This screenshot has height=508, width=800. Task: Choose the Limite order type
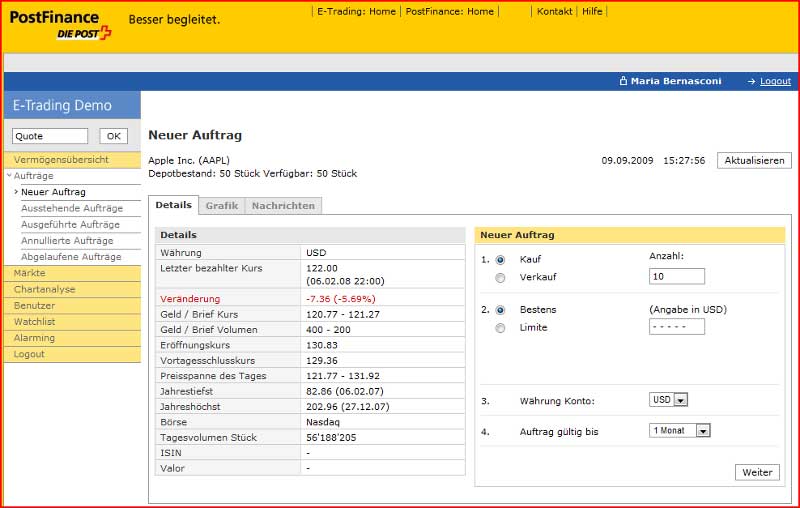500,328
